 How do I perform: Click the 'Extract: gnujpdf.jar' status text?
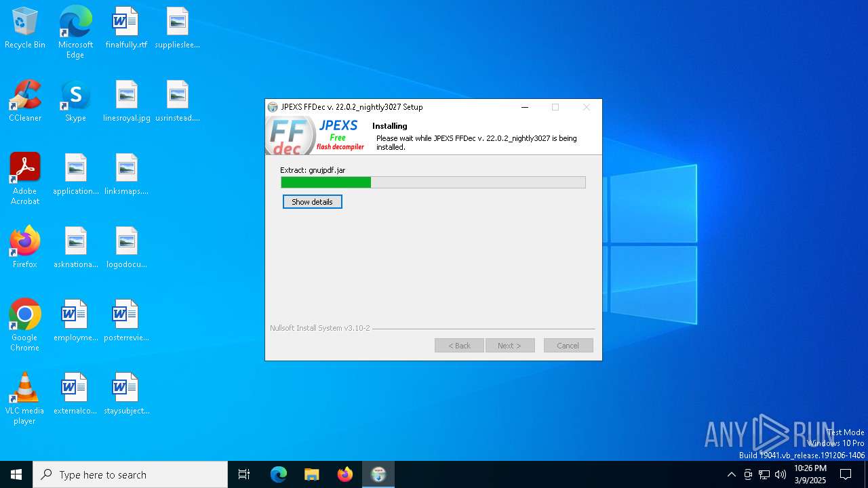[x=313, y=170]
